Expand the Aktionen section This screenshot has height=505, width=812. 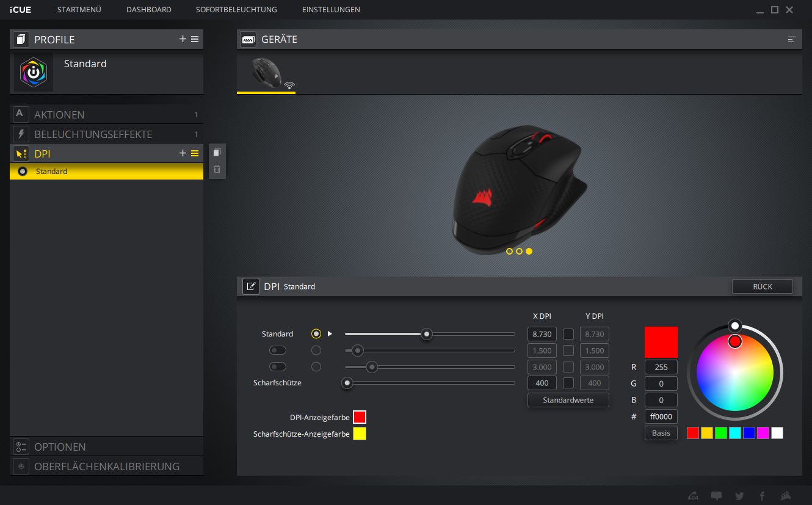click(x=106, y=114)
